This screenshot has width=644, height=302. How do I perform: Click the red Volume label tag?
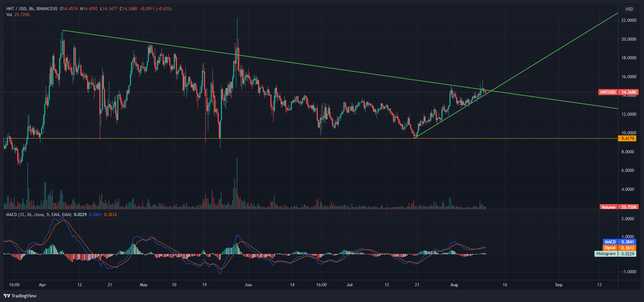[608, 207]
